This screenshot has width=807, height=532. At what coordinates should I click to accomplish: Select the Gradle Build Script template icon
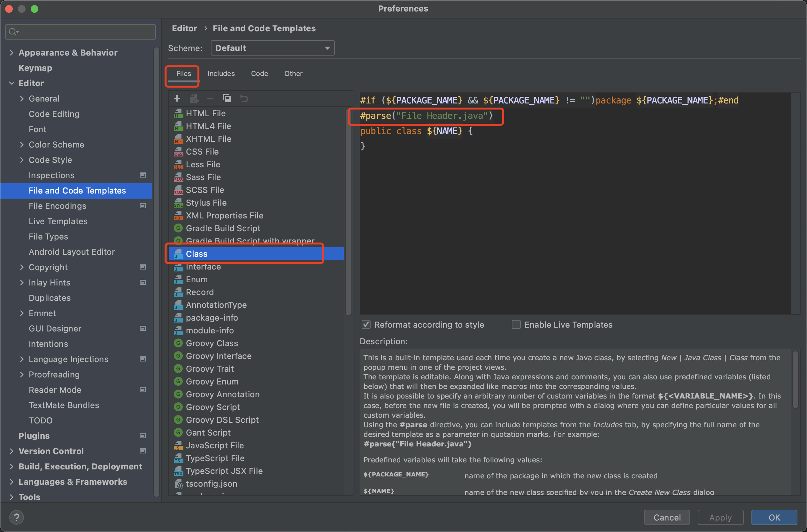(178, 228)
